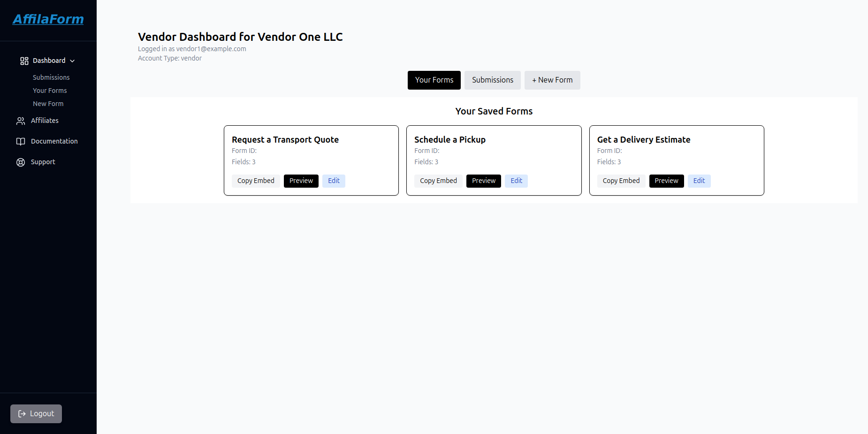
Task: Log out using the Logout button
Action: click(x=36, y=414)
